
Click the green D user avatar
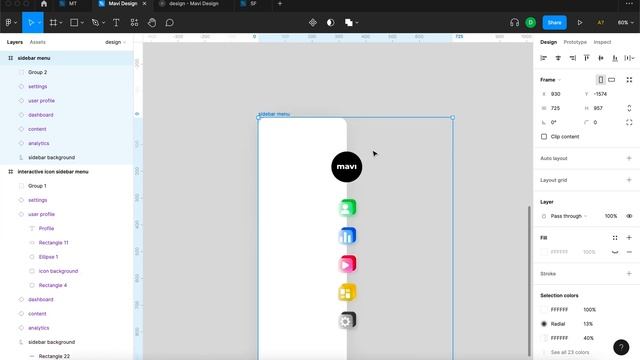[530, 23]
